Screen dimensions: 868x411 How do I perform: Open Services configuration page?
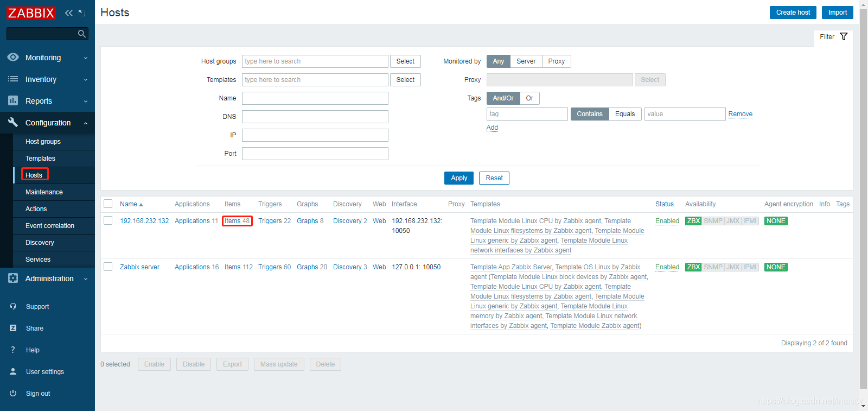[38, 260]
